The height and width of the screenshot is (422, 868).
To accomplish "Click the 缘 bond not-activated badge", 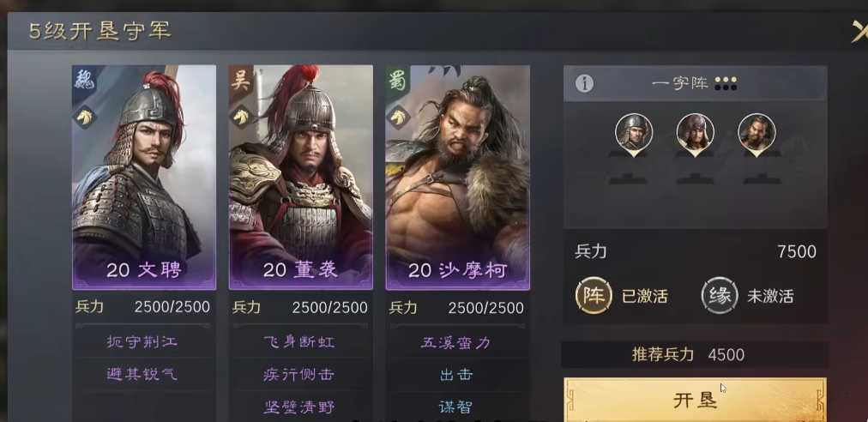I will [720, 296].
